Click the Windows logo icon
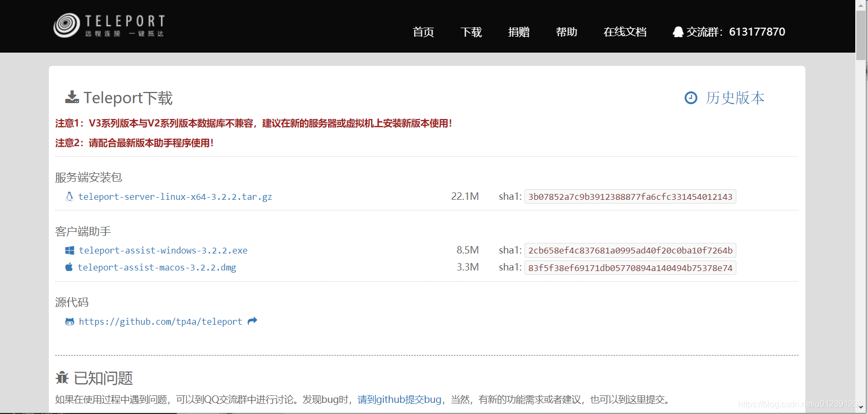The image size is (868, 414). (70, 250)
